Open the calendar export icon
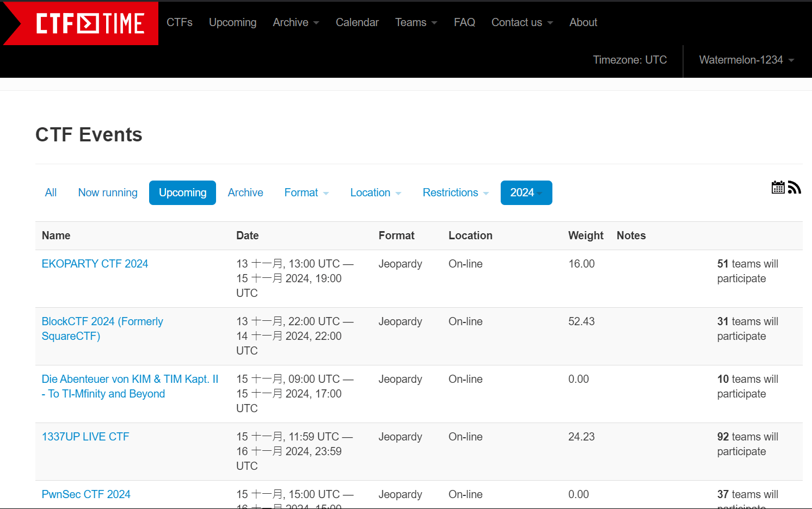This screenshot has height=509, width=812. (778, 188)
